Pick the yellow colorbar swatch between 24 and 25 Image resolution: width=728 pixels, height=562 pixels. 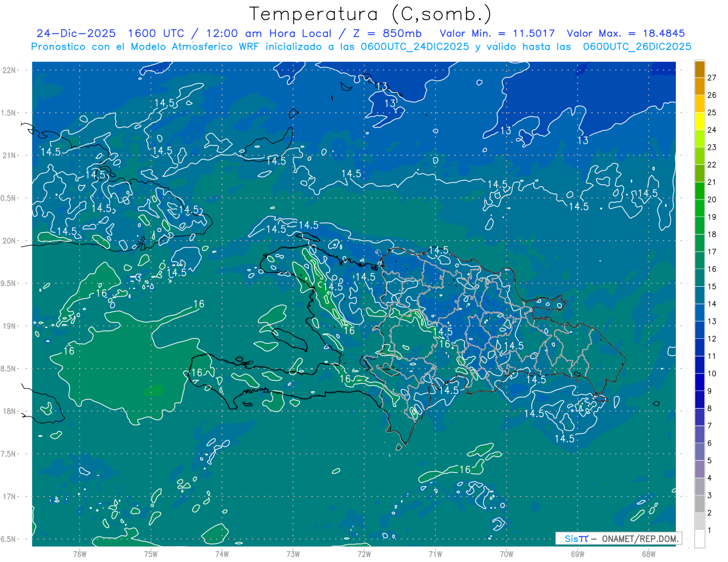tap(699, 121)
